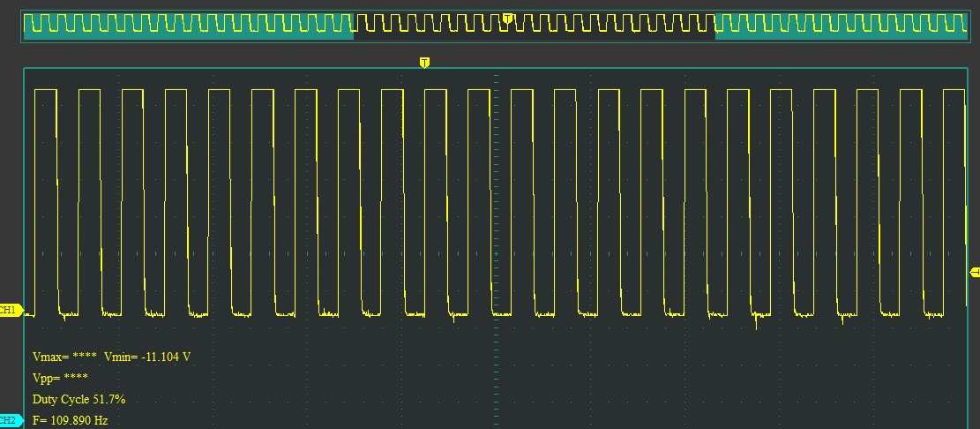
Task: Select the trigger position marker above the main waveform
Action: coord(424,63)
